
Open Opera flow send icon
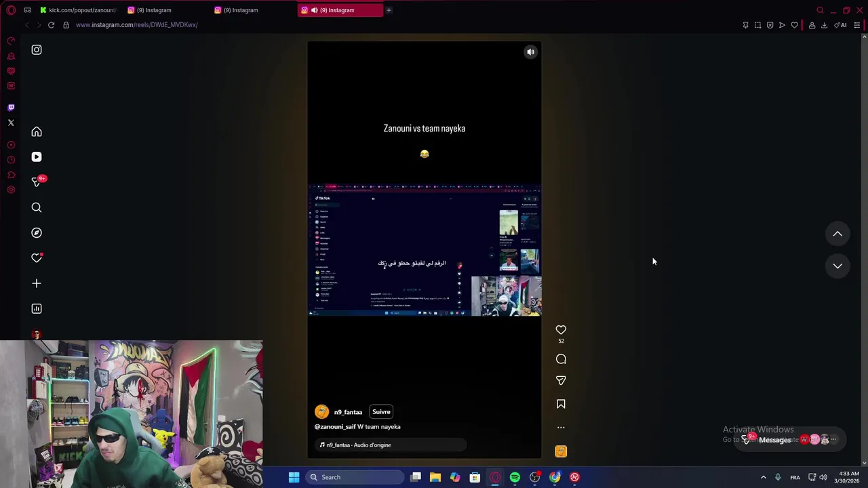[782, 25]
